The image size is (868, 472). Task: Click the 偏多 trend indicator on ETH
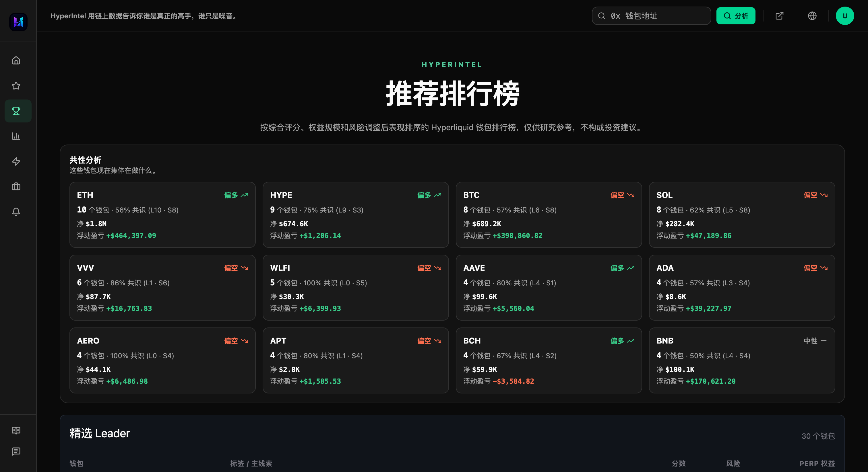click(236, 195)
